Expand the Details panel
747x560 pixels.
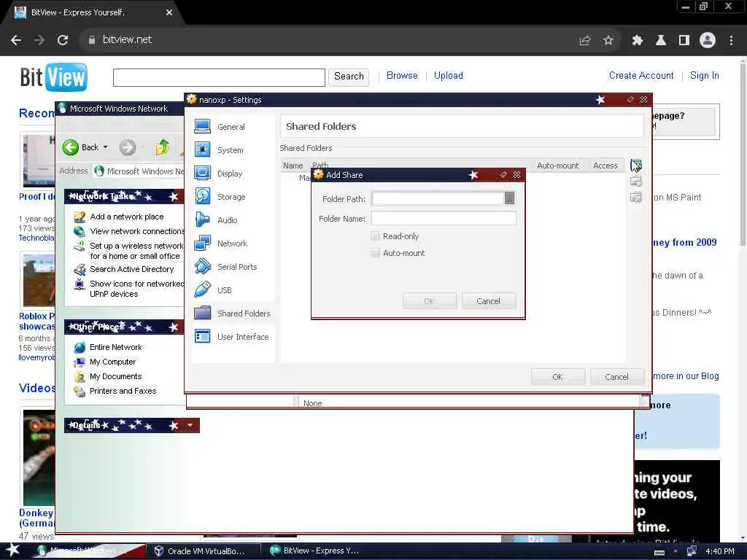(x=190, y=425)
